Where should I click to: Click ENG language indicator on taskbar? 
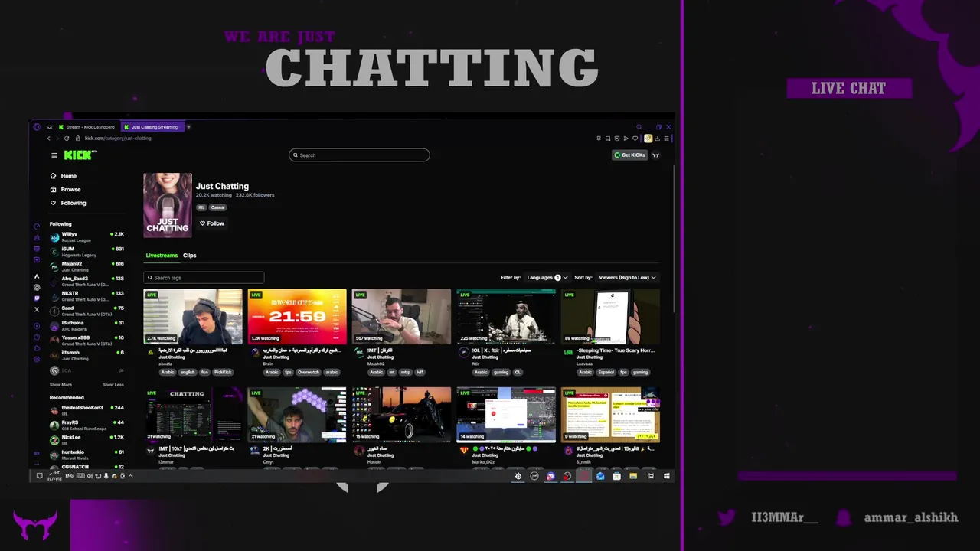pyautogui.click(x=70, y=476)
